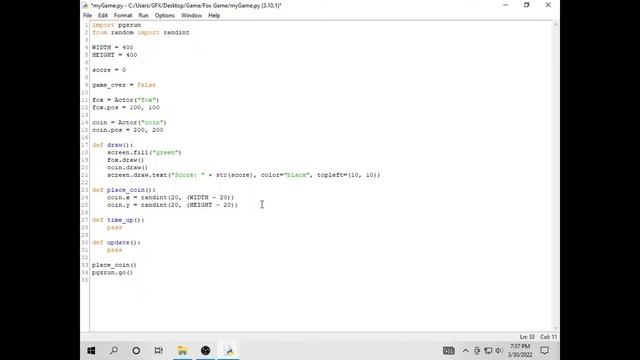The height and width of the screenshot is (360, 640).
Task: Click the 'def place_coin():' line
Action: 124,190
